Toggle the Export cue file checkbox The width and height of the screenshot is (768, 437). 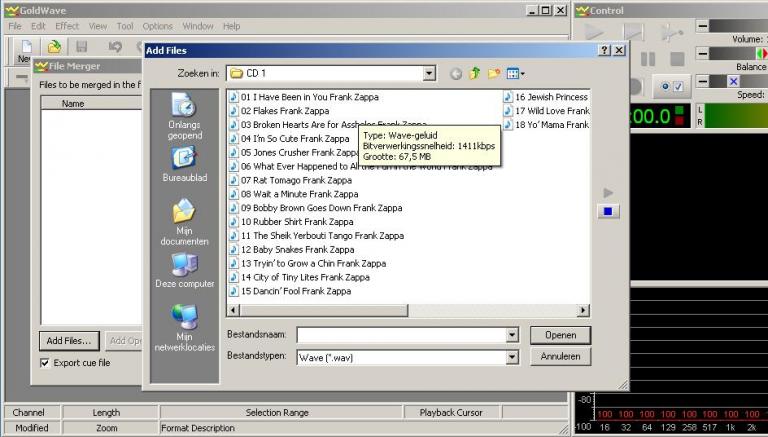[x=45, y=363]
